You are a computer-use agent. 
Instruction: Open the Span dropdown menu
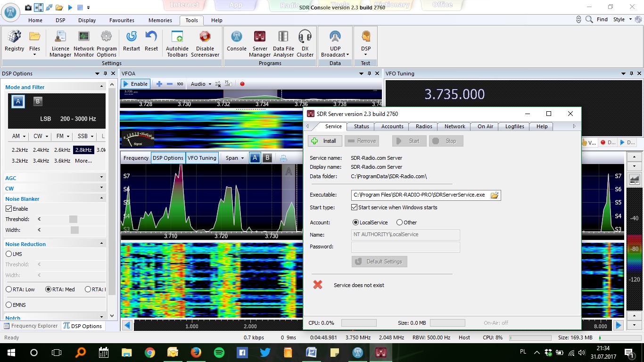click(234, 158)
